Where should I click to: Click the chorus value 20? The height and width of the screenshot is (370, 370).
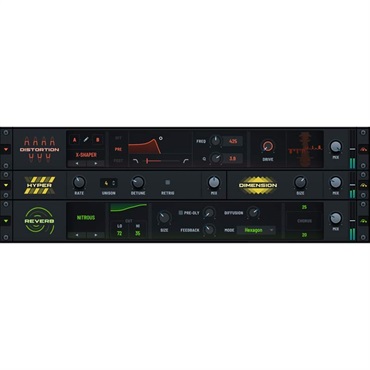[304, 235]
